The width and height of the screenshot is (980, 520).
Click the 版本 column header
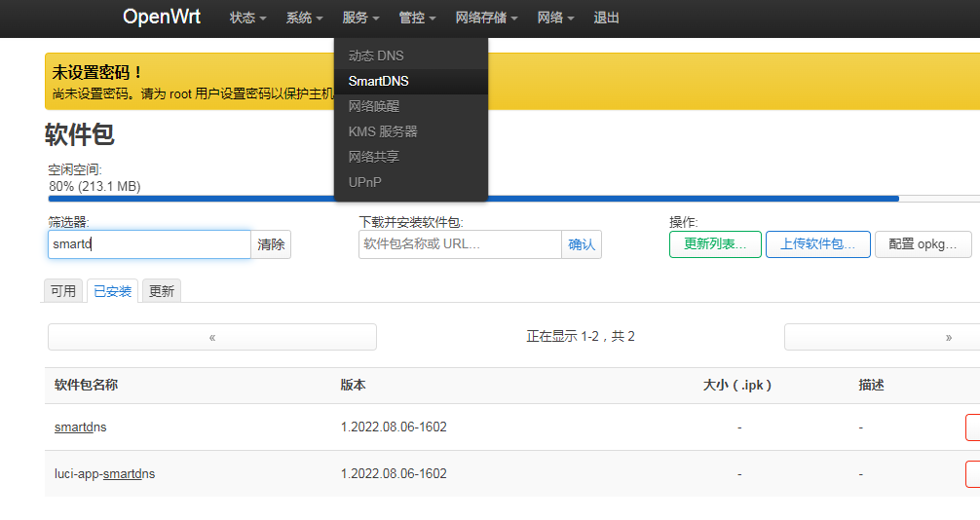[x=353, y=385]
